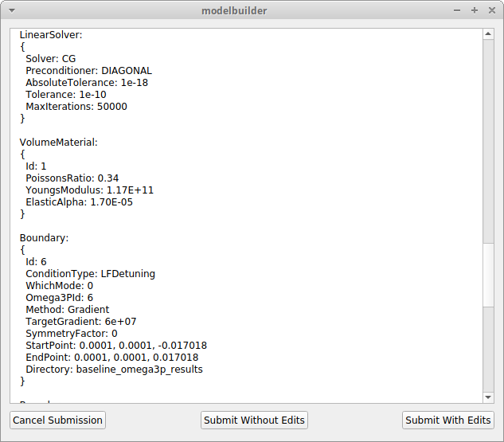The width and height of the screenshot is (504, 442).
Task: Click scrollbar up arrow
Action: tap(488, 34)
